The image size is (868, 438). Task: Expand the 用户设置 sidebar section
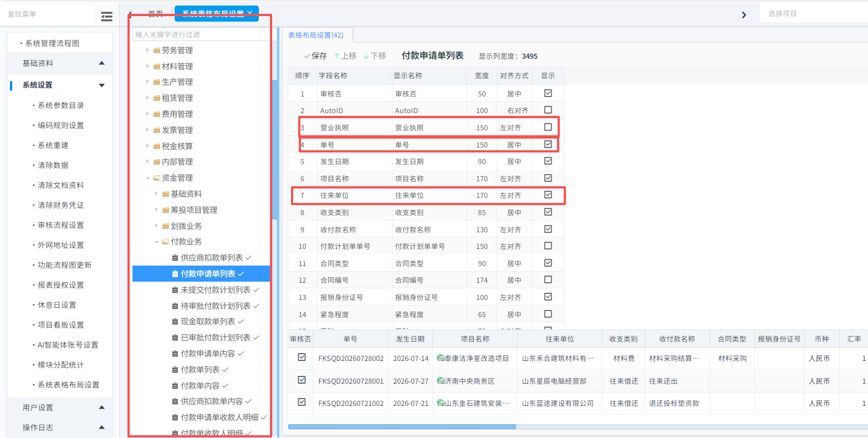click(x=101, y=408)
